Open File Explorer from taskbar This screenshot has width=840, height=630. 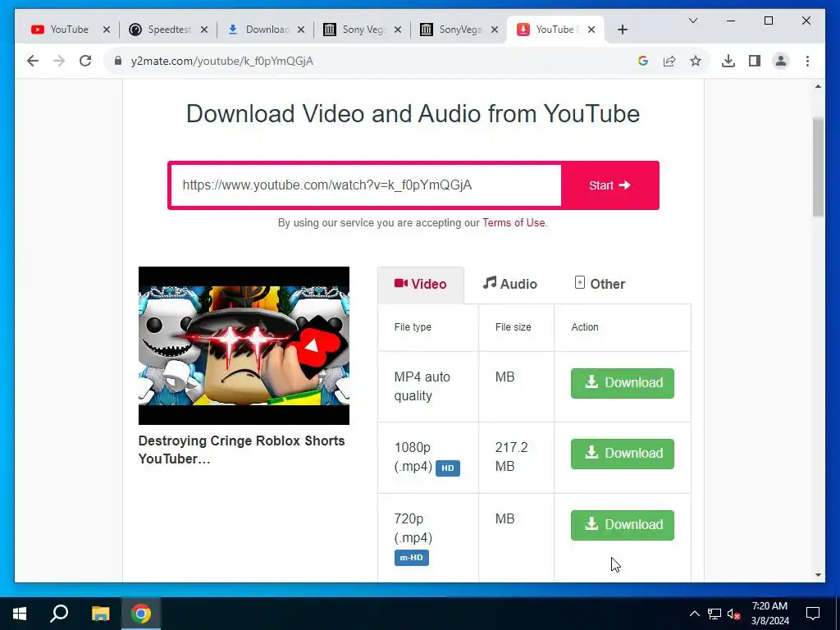pos(100,614)
